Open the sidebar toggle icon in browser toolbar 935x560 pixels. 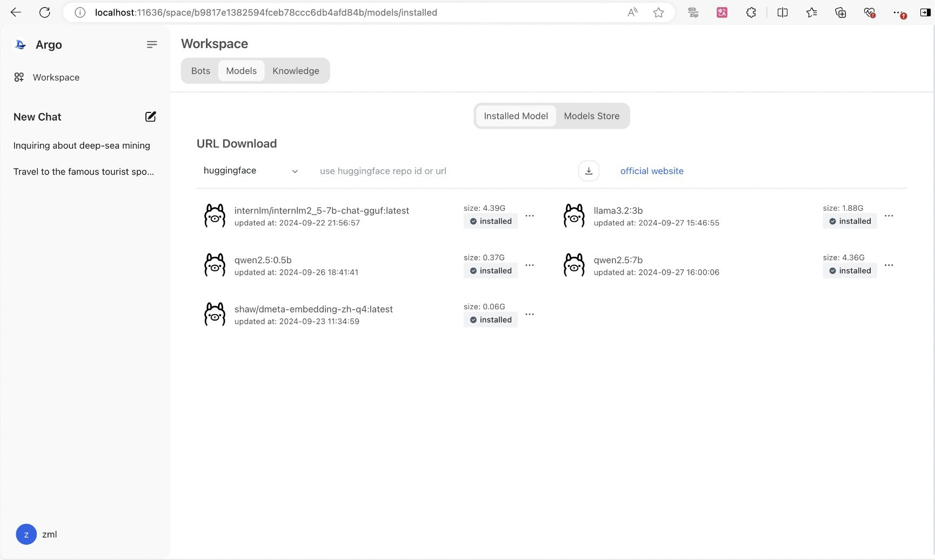pos(925,12)
